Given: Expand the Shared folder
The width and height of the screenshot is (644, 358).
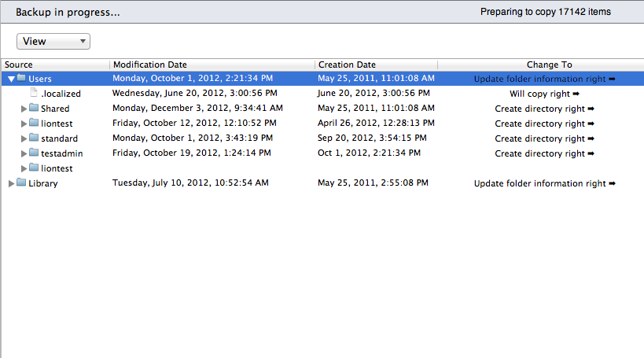Looking at the screenshot, I should [x=24, y=109].
